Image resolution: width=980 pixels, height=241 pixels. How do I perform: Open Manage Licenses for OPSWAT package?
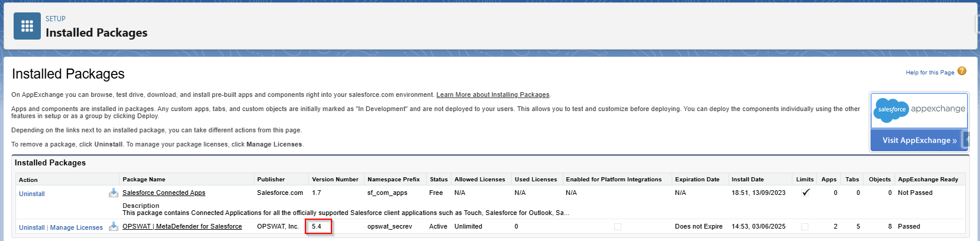coord(76,227)
